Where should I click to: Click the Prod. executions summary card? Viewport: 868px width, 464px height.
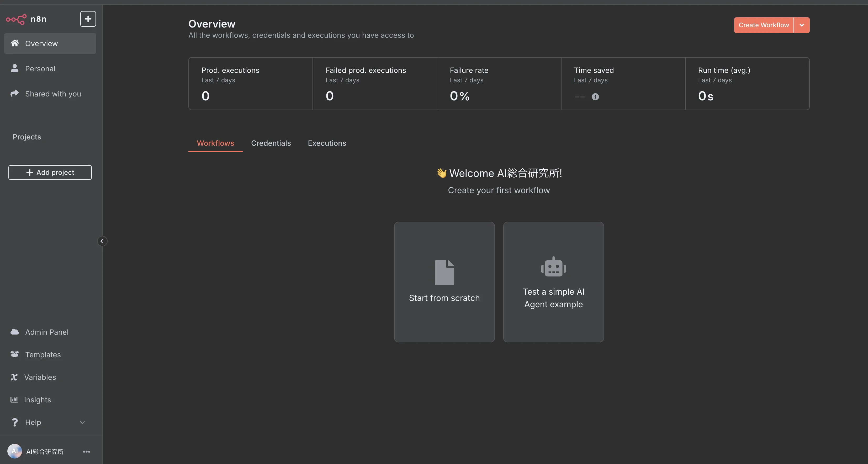(251, 84)
